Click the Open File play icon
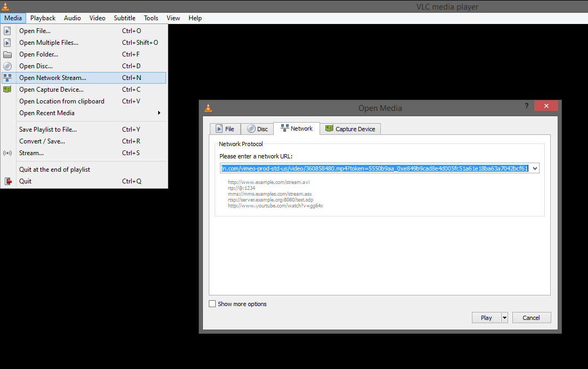 tap(7, 31)
